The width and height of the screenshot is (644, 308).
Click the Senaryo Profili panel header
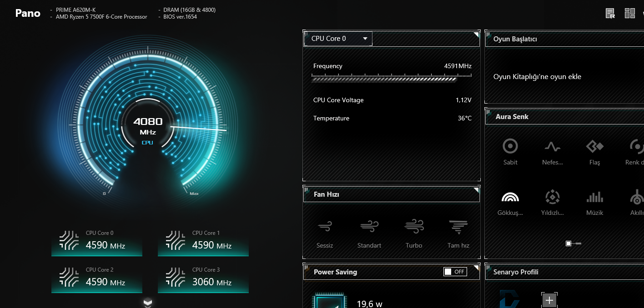click(x=564, y=272)
